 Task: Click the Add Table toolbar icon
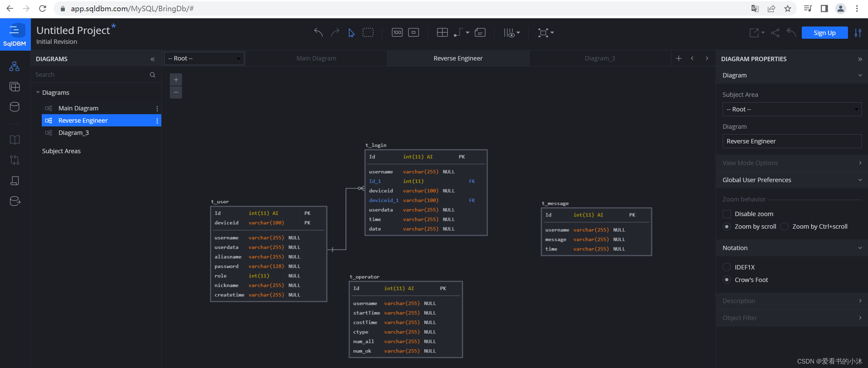tap(442, 33)
